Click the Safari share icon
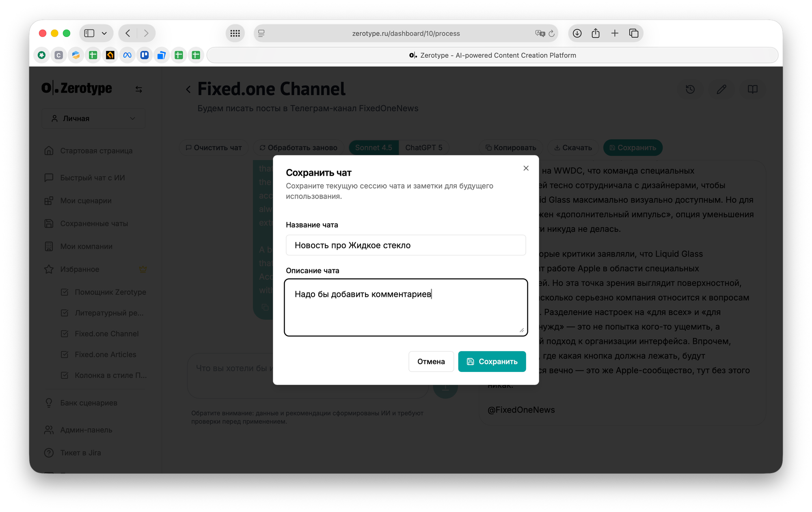812x512 pixels. click(596, 33)
